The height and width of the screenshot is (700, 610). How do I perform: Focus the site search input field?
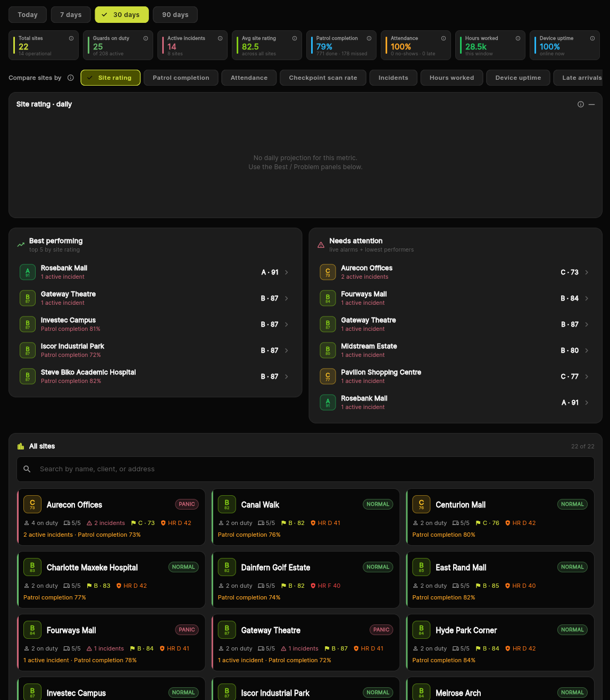pyautogui.click(x=305, y=469)
